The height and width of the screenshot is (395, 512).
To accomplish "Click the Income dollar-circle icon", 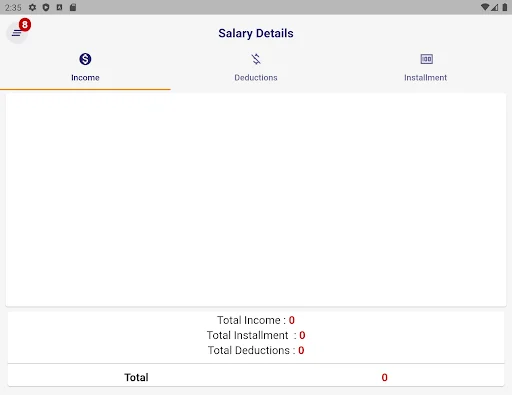I will tap(85, 59).
